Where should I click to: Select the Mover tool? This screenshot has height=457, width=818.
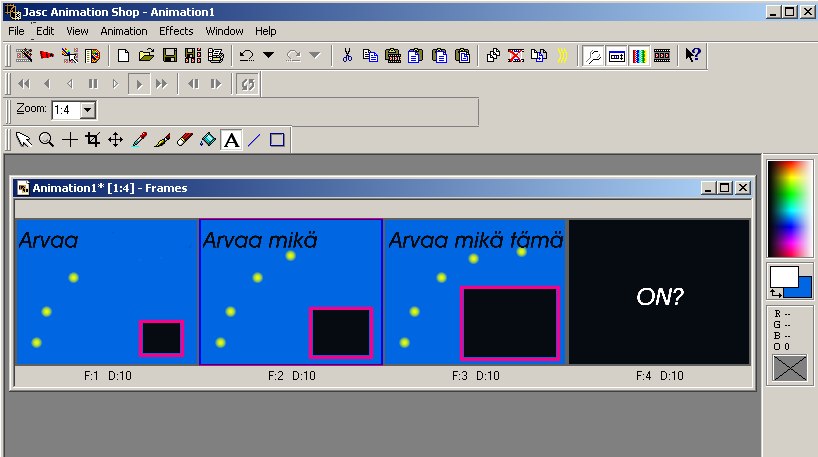coord(115,140)
